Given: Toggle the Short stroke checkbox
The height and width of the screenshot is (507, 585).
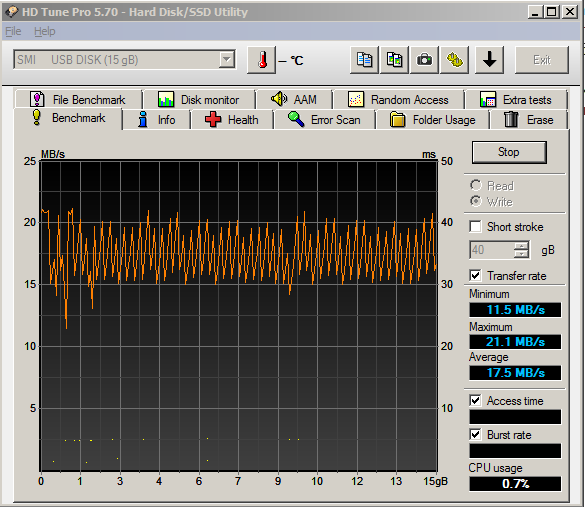Looking at the screenshot, I should (x=475, y=226).
